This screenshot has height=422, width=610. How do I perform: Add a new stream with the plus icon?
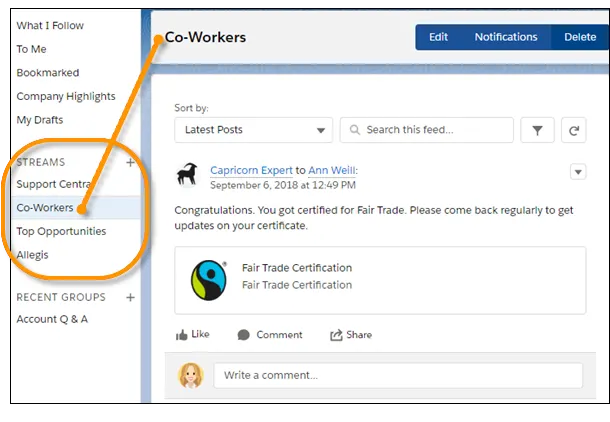[x=130, y=163]
